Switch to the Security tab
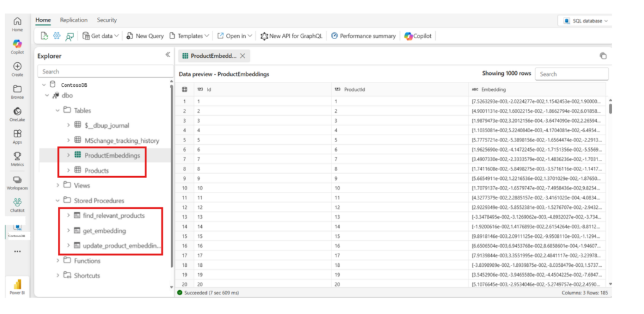The image size is (644, 314). click(107, 20)
